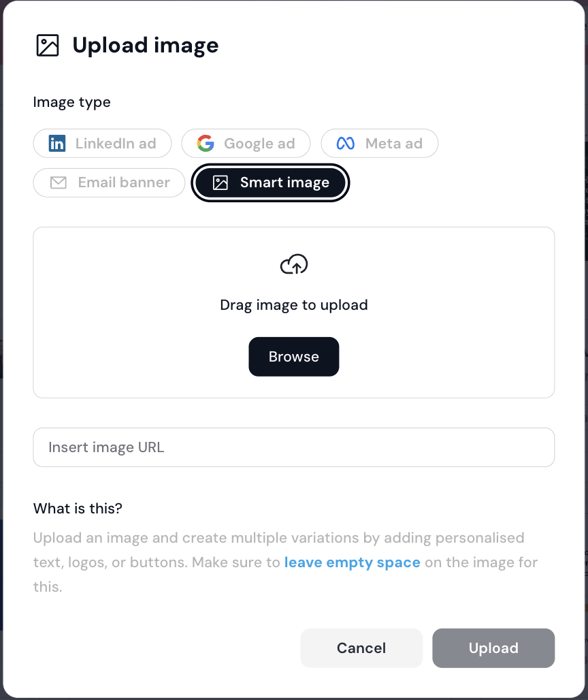Screen dimensions: 588x700
Task: Select the Smart image type label
Action: point(284,182)
